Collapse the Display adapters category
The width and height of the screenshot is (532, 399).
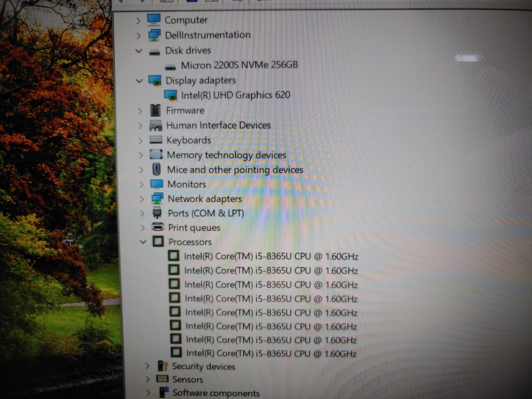click(x=139, y=81)
